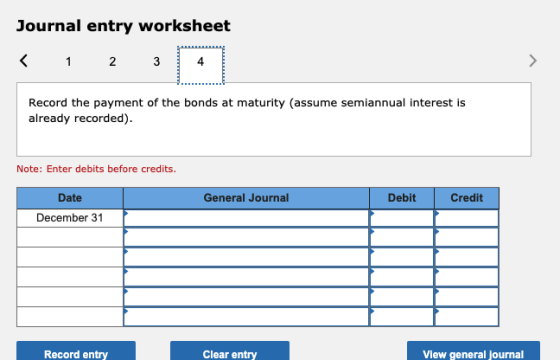This screenshot has height=360, width=560.
Task: Click Debit cell in fifth row
Action: coord(402,297)
